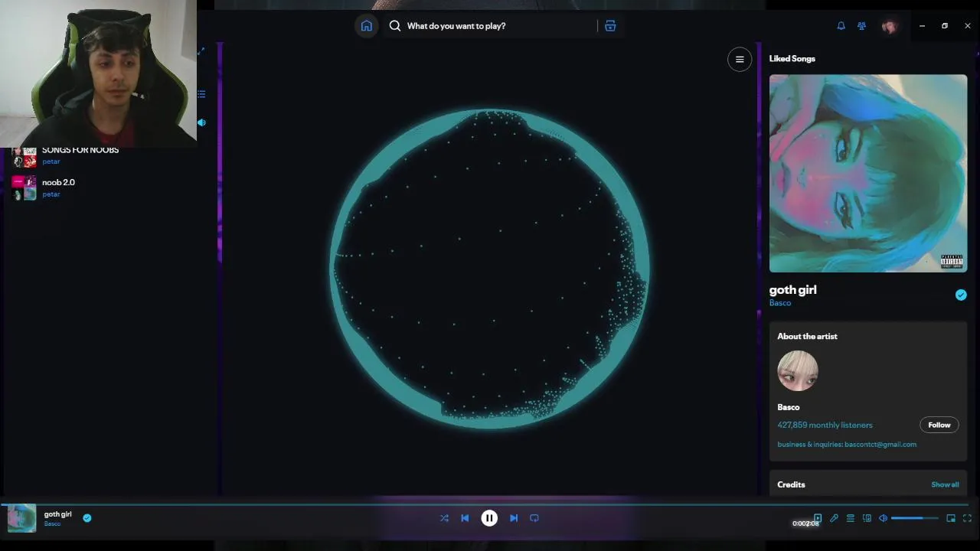Screen dimensions: 980x551
Task: Open connect to a device icon
Action: click(867, 518)
